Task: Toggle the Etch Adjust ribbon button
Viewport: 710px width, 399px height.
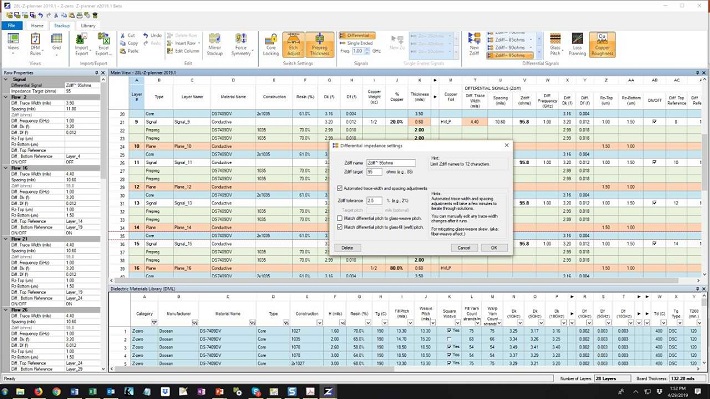Action: pyautogui.click(x=293, y=44)
